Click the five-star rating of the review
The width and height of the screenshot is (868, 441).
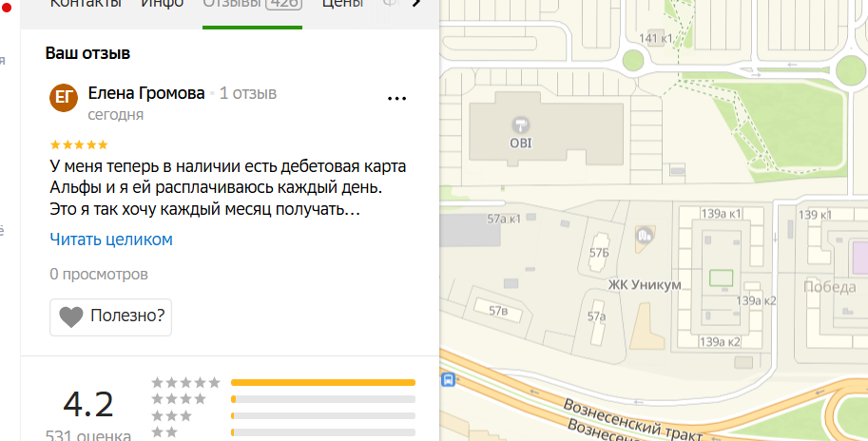coord(79,145)
